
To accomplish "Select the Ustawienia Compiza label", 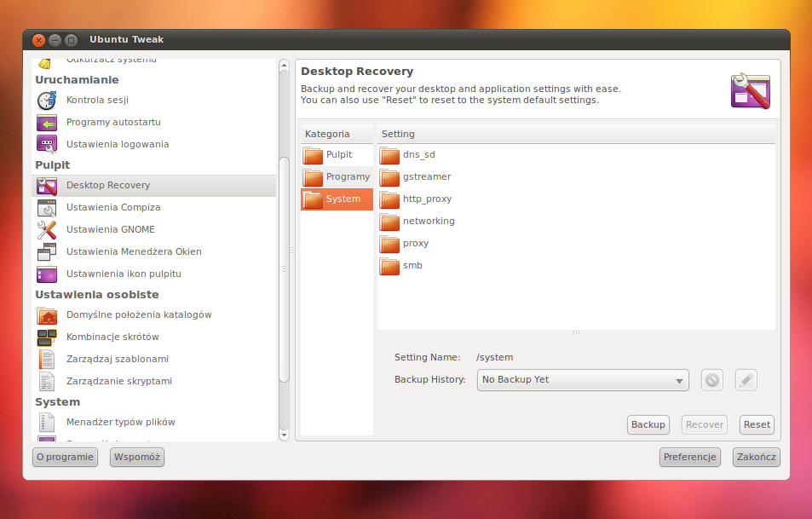I will point(113,208).
